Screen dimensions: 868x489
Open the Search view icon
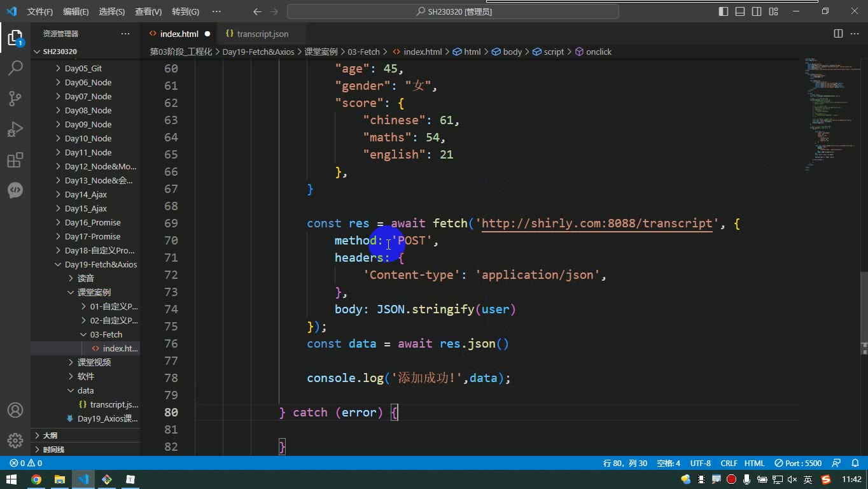[15, 67]
